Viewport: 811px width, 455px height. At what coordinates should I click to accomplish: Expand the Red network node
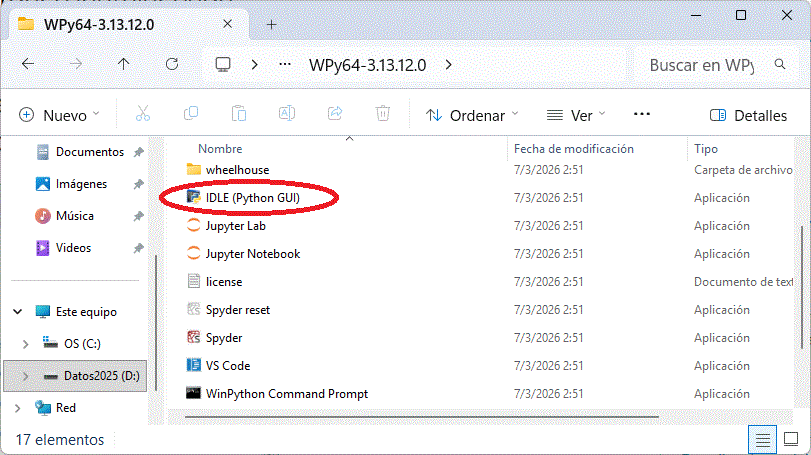18,408
